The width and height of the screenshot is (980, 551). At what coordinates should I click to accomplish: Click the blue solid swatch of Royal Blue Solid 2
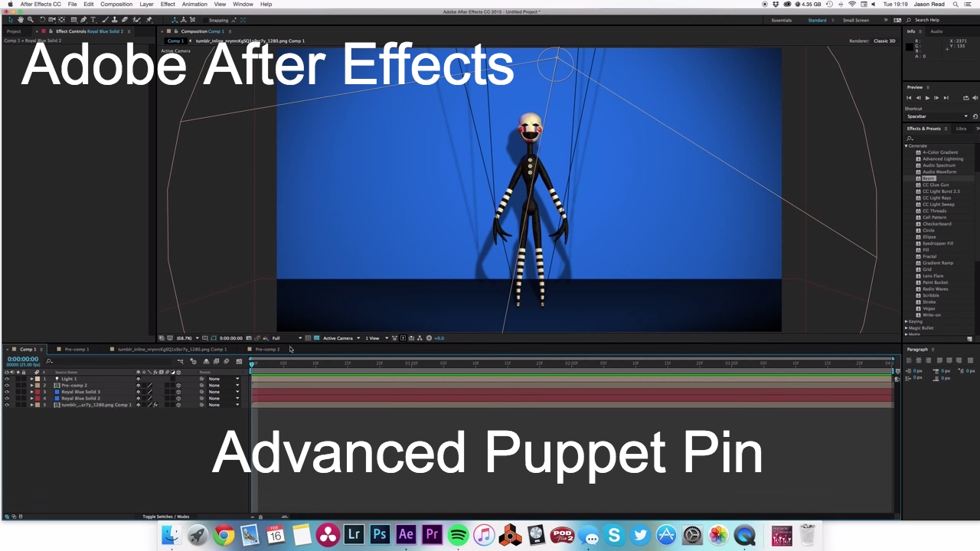(57, 398)
